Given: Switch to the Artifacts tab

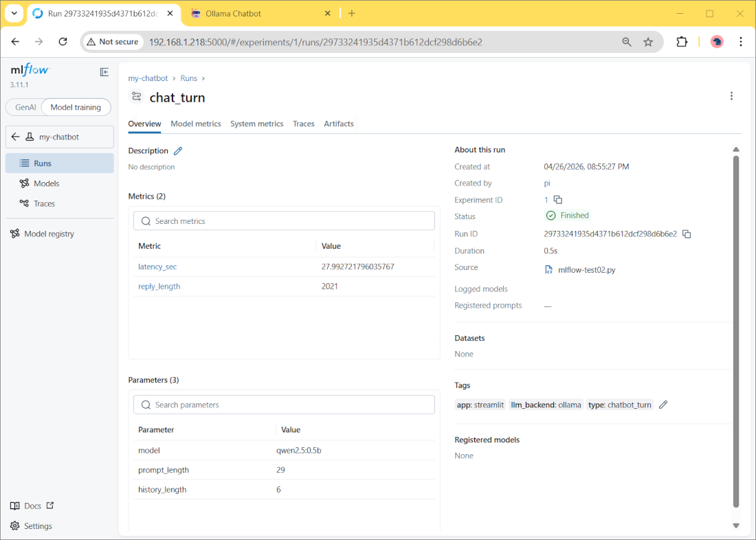Looking at the screenshot, I should click(x=339, y=124).
